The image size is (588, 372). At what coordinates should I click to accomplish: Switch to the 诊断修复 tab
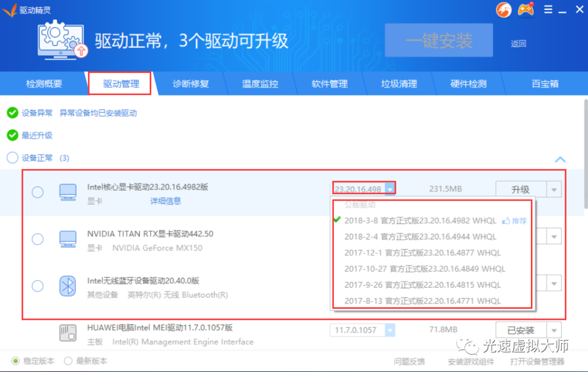coord(191,84)
